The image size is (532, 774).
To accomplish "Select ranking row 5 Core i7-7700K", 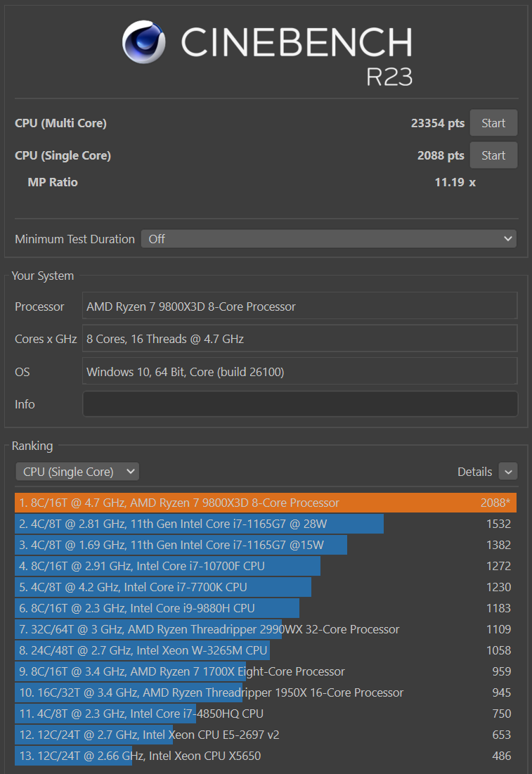I will click(x=266, y=587).
